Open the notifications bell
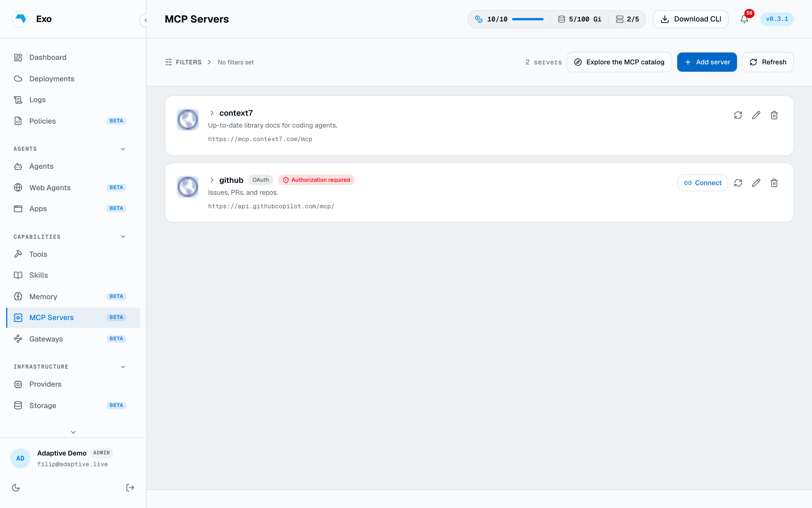The height and width of the screenshot is (508, 812). (x=744, y=19)
